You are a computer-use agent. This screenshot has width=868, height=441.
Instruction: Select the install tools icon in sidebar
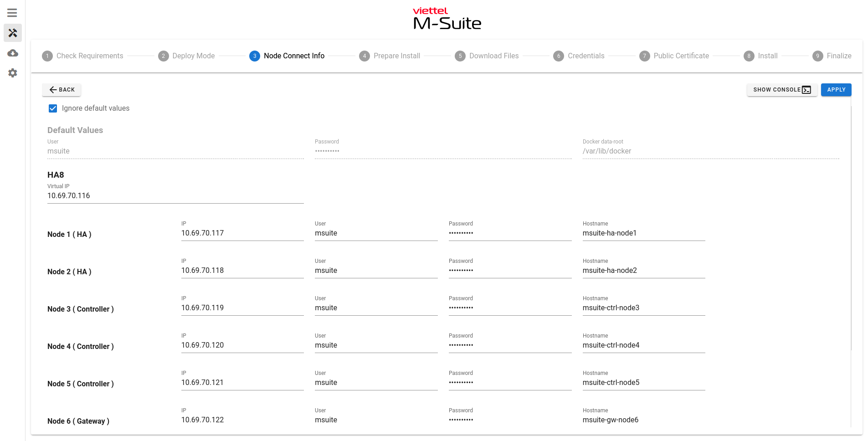[13, 33]
